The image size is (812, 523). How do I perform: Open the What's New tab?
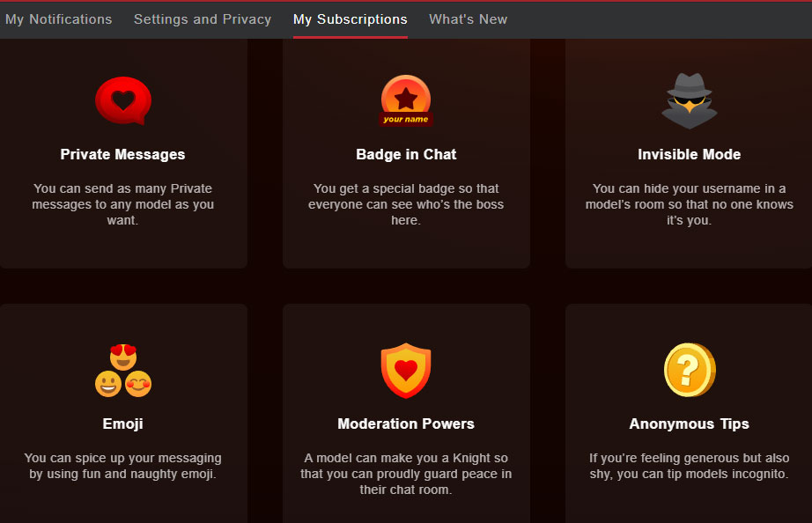coord(468,19)
